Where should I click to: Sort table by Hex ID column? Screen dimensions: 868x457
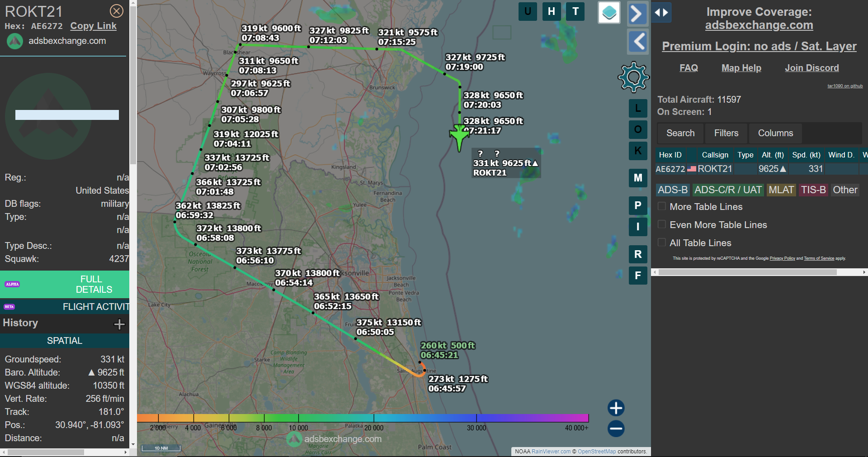click(x=670, y=155)
